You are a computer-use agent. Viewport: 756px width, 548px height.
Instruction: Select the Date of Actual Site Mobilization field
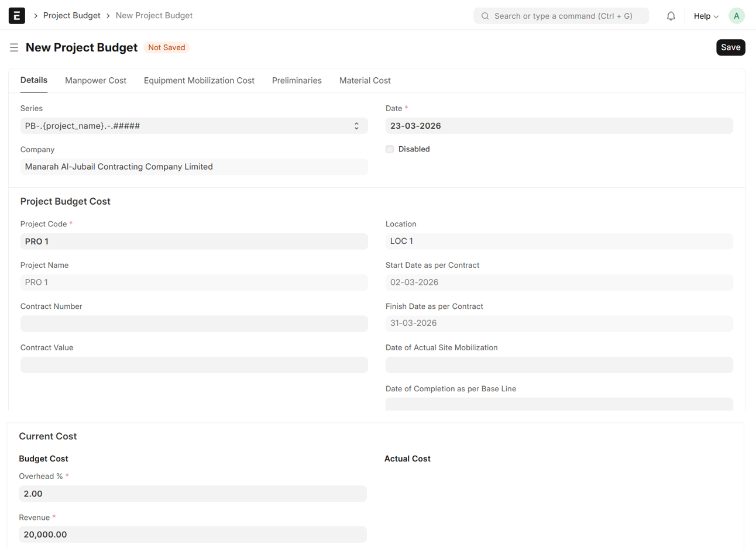559,365
